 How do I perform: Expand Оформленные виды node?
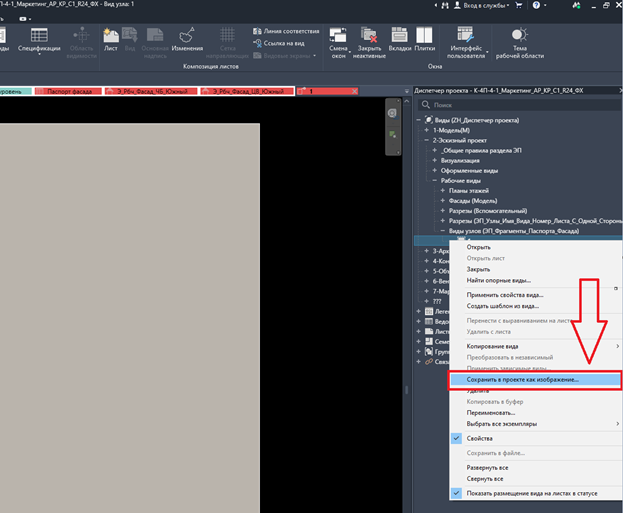click(434, 170)
